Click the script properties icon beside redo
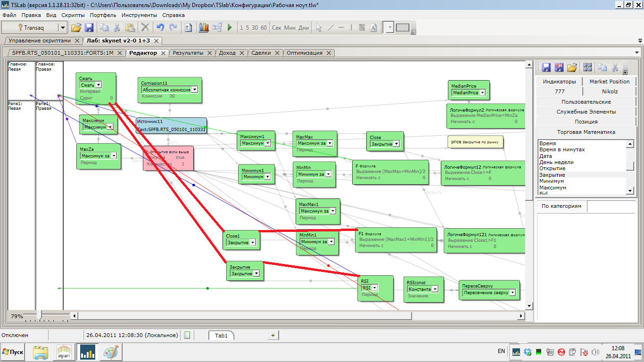The image size is (644, 362). 189,28
